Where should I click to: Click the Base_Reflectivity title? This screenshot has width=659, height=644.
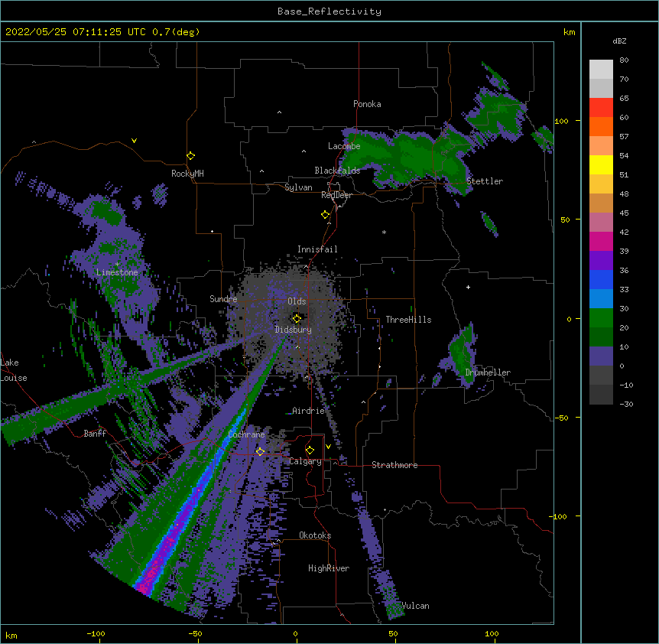click(x=329, y=11)
